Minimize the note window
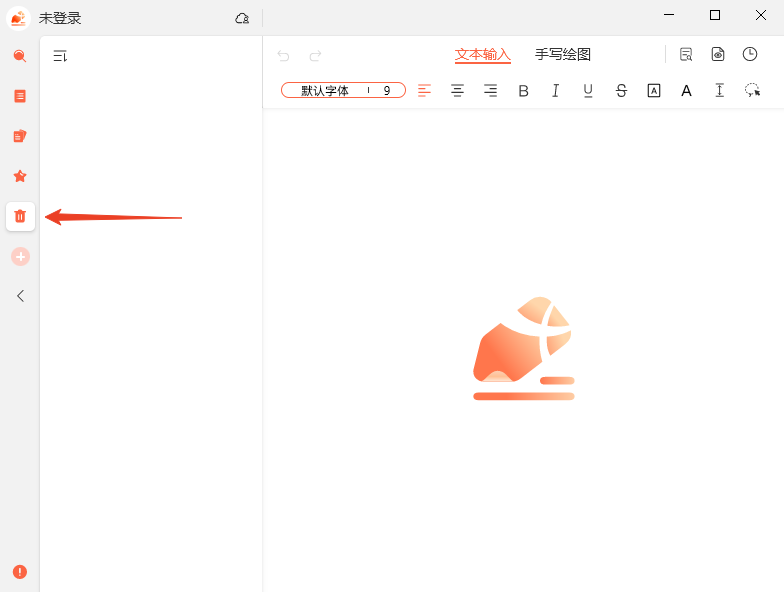 point(669,15)
